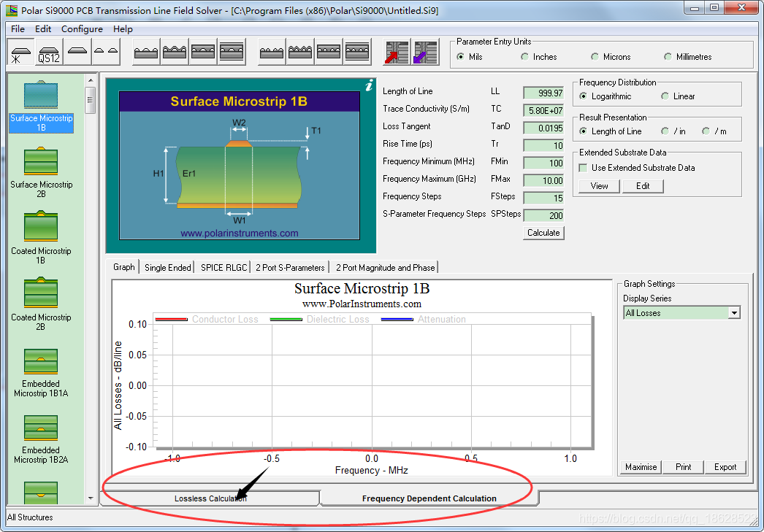Click the Dielectric Loss legend entry
This screenshot has width=764, height=532.
tap(320, 320)
